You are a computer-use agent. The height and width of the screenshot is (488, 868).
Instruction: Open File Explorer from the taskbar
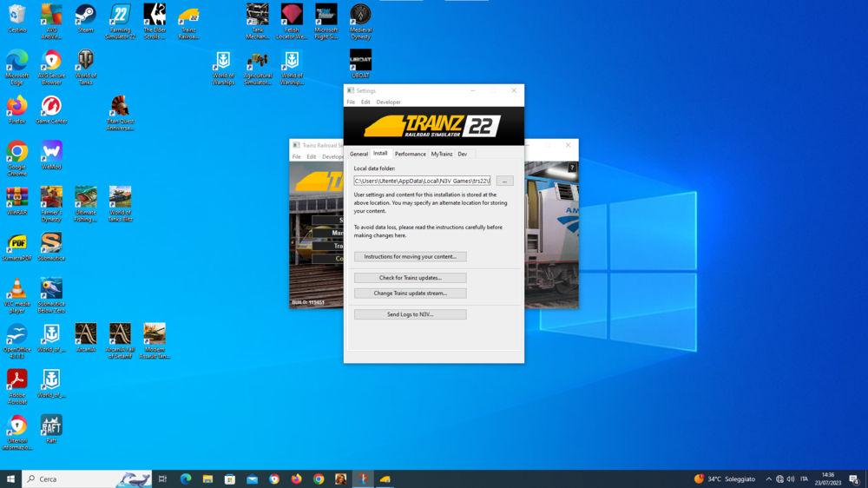pyautogui.click(x=207, y=478)
